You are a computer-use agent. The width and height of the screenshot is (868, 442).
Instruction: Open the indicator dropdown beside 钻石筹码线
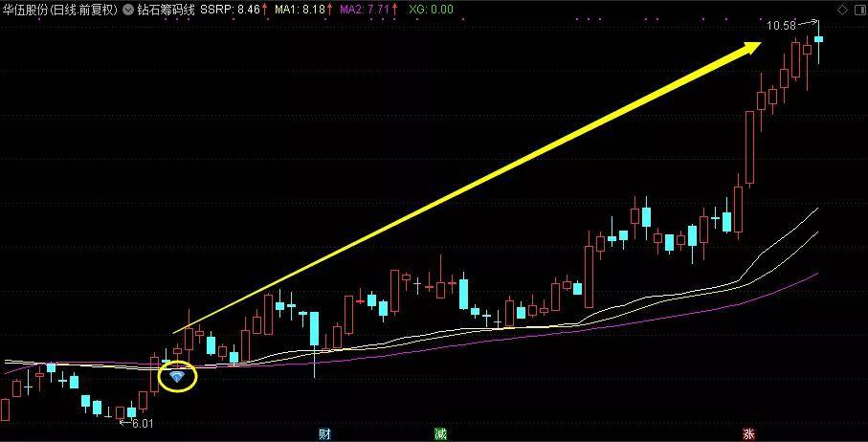(x=128, y=10)
